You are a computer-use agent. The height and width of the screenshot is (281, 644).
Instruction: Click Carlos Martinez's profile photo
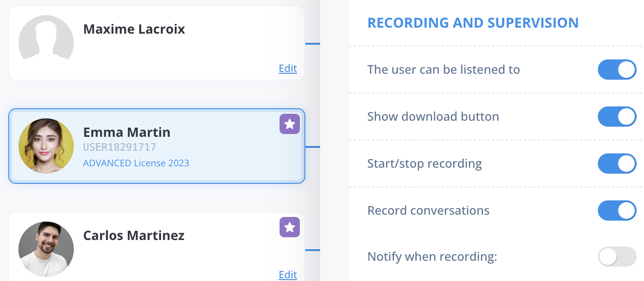46,249
